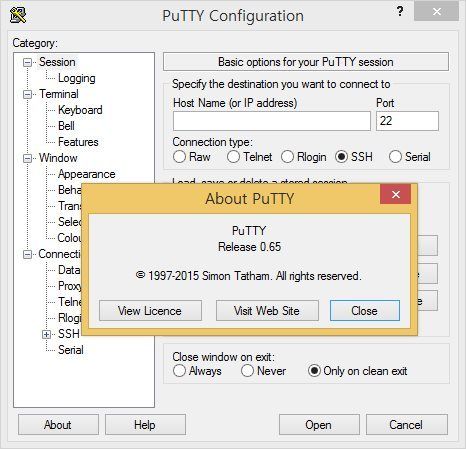Screen dimensions: 466x449
Task: Select the SSH category in the tree
Action: tap(69, 334)
